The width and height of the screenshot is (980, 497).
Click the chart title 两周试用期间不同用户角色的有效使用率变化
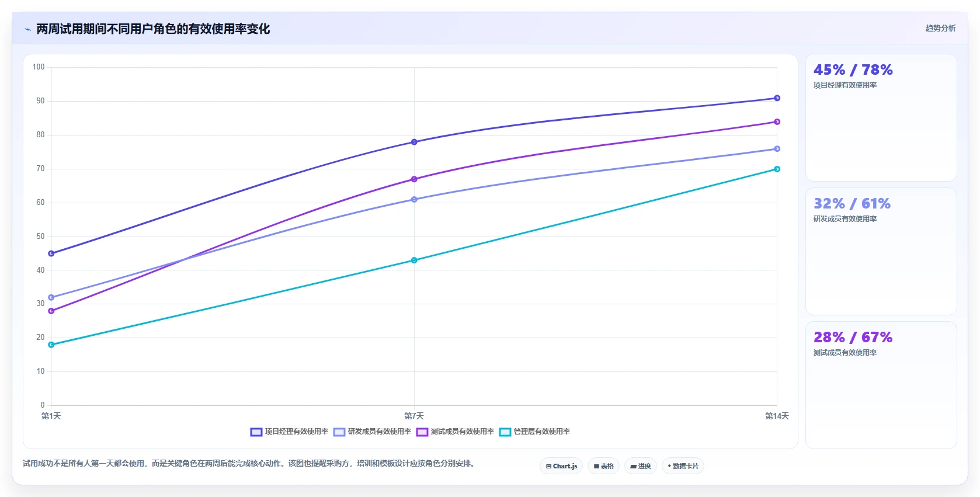click(153, 29)
